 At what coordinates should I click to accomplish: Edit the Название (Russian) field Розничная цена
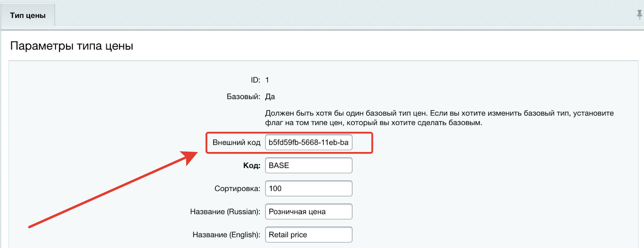point(309,212)
